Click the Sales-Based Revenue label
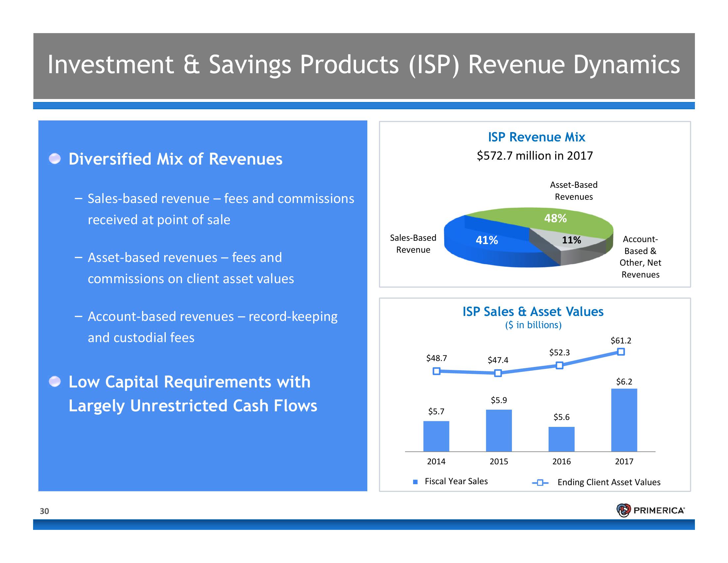Viewport: 728px width, 563px height. [x=413, y=244]
